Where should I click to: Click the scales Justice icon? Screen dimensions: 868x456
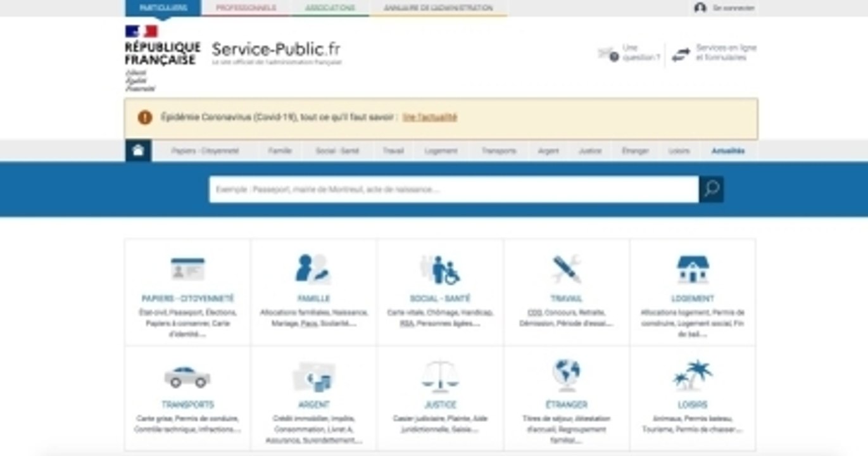(440, 377)
